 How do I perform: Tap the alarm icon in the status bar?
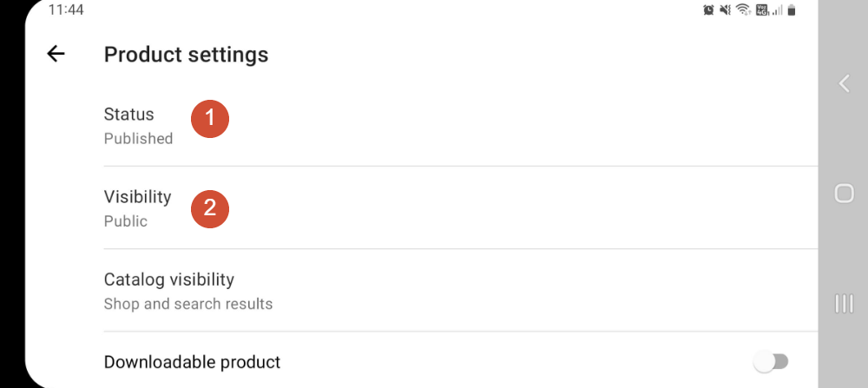pos(708,10)
